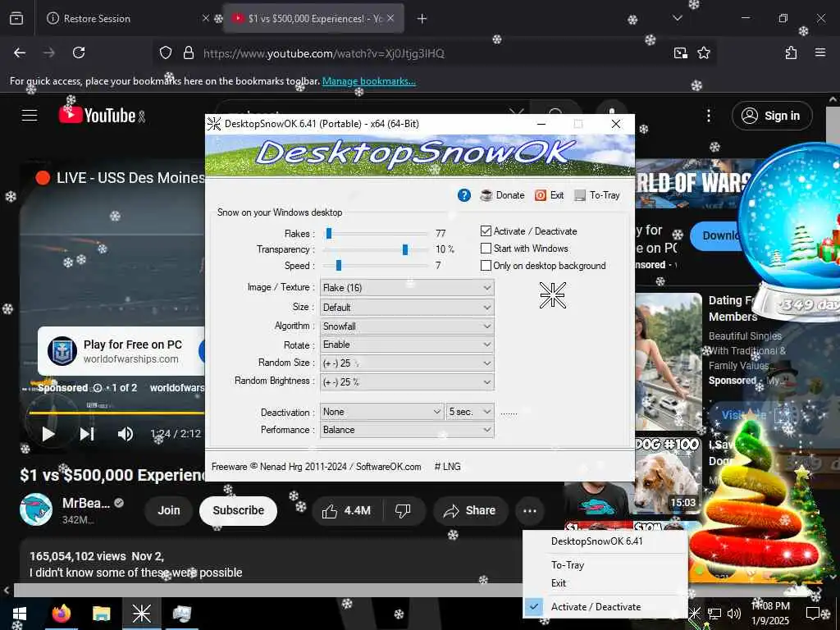Go back with the browser back arrow
The image size is (840, 630).
(x=20, y=52)
